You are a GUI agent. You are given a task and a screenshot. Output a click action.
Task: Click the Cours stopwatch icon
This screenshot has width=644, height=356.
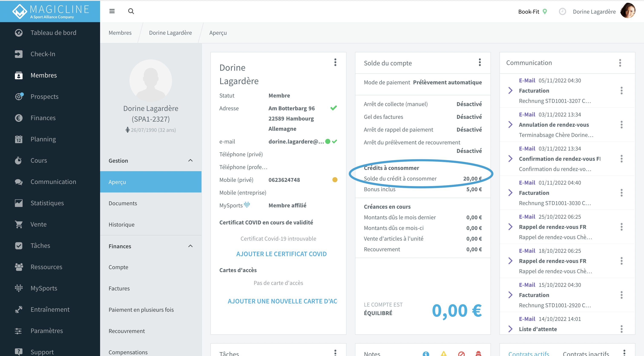19,160
